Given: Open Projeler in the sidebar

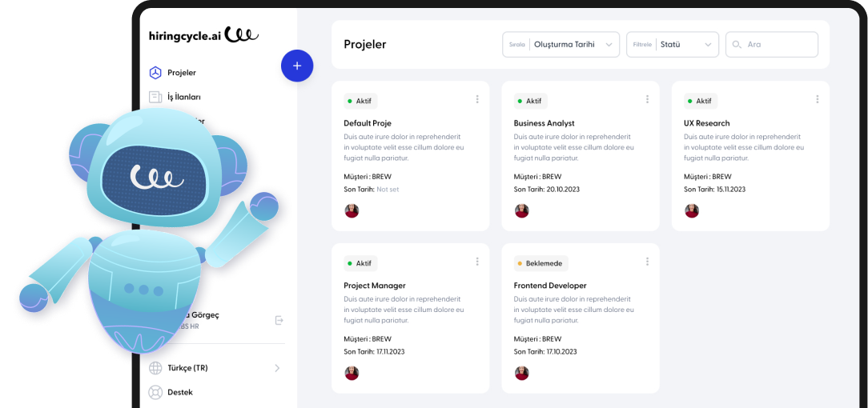Looking at the screenshot, I should (x=181, y=73).
